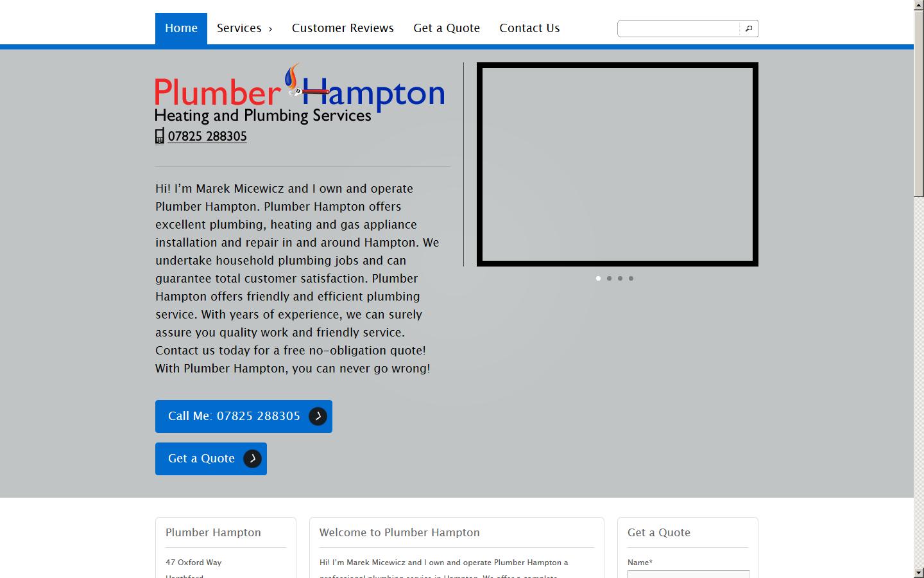Select the first slideshow dot
This screenshot has height=578, width=924.
tap(599, 278)
